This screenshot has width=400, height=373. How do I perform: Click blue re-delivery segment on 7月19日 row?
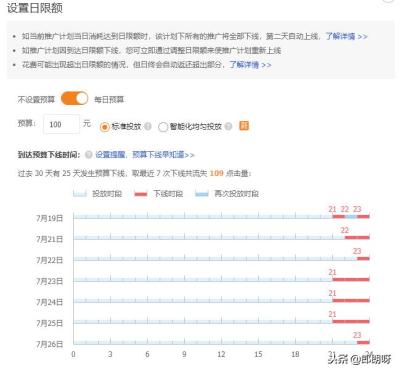pyautogui.click(x=351, y=217)
